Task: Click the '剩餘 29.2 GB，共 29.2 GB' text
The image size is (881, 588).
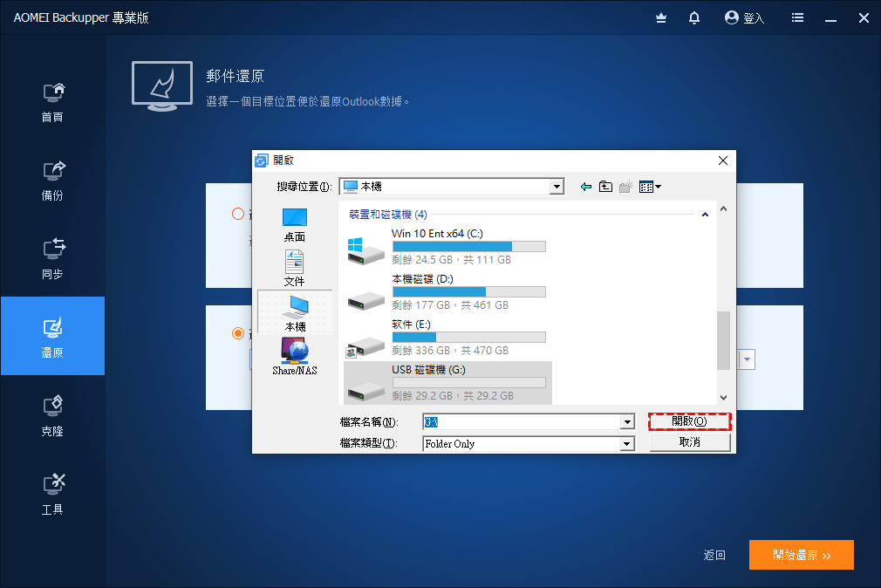Action: click(453, 396)
